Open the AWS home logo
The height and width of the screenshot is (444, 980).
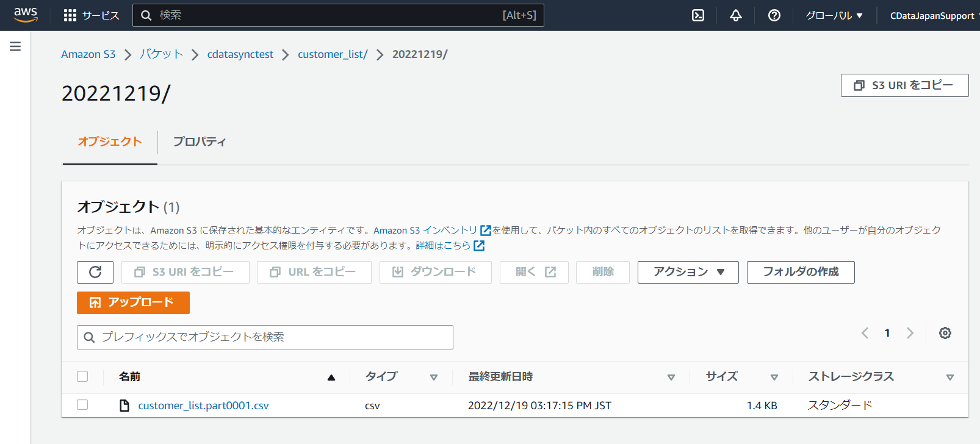(x=26, y=15)
